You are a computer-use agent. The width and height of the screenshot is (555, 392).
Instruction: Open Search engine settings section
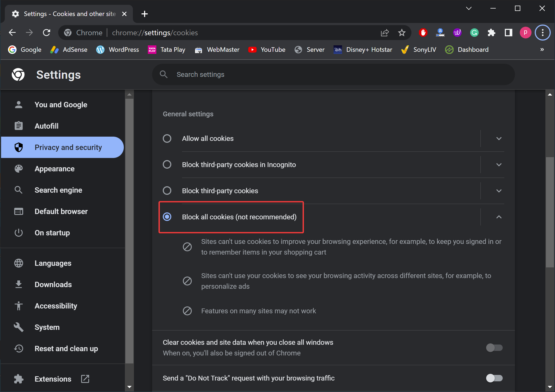pos(62,190)
